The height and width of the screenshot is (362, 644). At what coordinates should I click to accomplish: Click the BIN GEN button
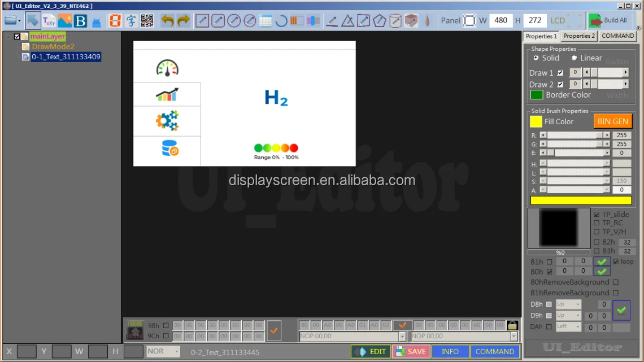point(612,121)
